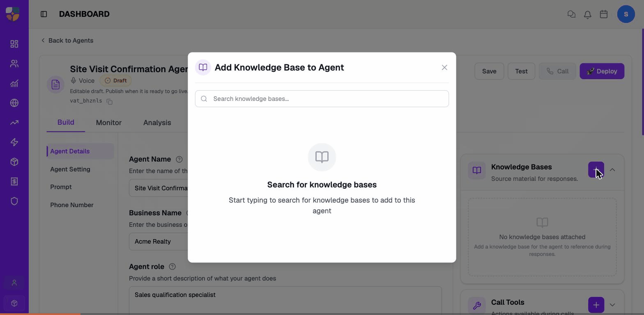Open dashboard grid icon in sidebar
Viewport: 644px width, 315px height.
click(x=14, y=44)
